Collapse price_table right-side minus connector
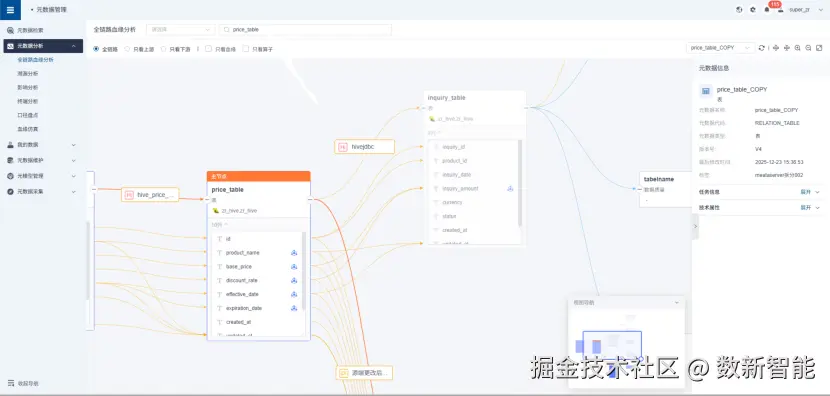 click(310, 200)
